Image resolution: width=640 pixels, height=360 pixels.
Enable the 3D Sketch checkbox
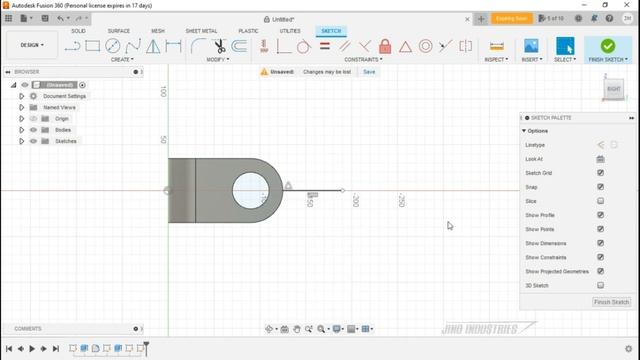pos(600,285)
